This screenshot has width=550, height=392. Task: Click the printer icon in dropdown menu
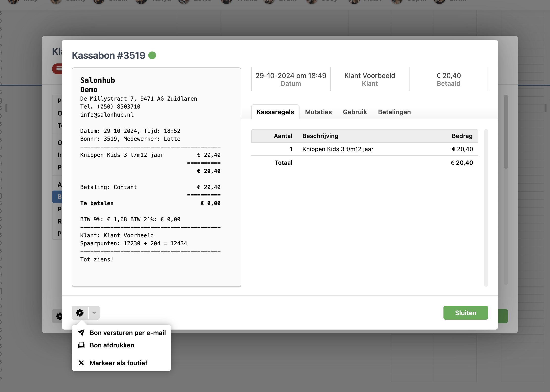click(81, 345)
